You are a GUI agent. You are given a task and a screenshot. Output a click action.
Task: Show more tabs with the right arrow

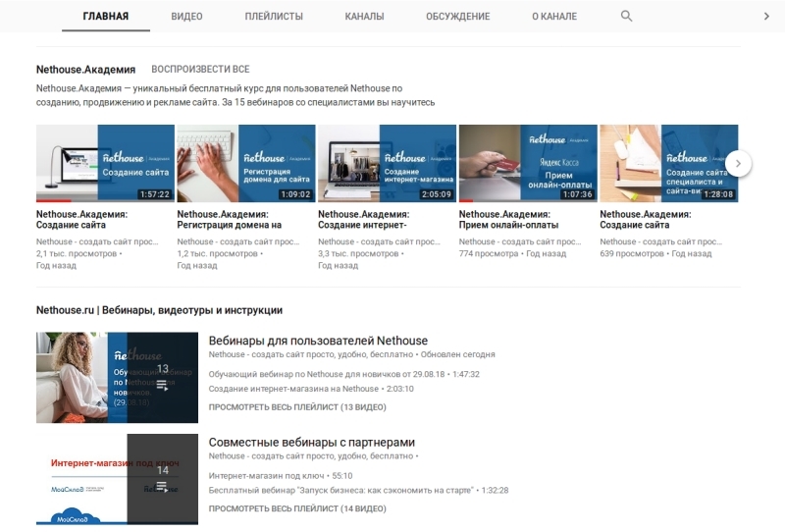[766, 16]
